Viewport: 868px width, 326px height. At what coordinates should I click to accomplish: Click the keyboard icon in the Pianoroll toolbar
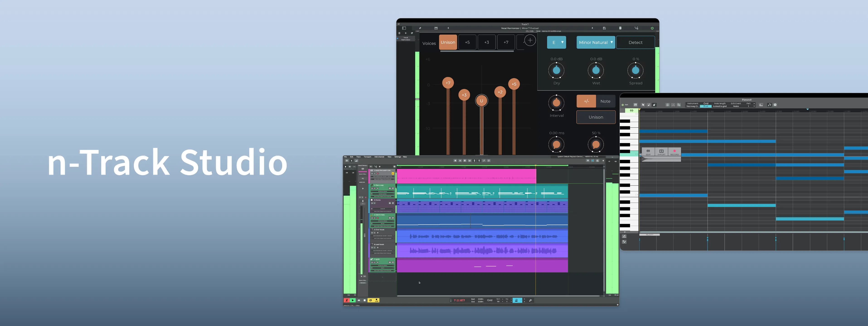coord(635,105)
